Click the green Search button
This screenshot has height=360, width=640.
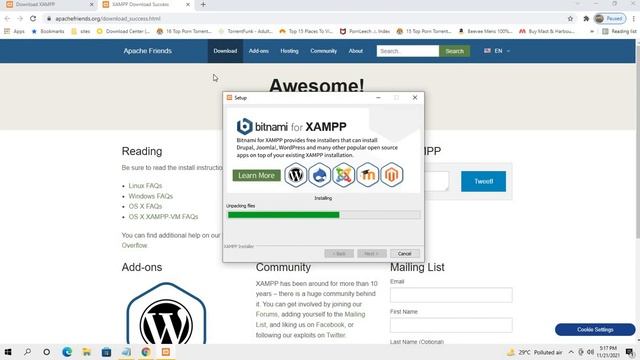pos(454,51)
